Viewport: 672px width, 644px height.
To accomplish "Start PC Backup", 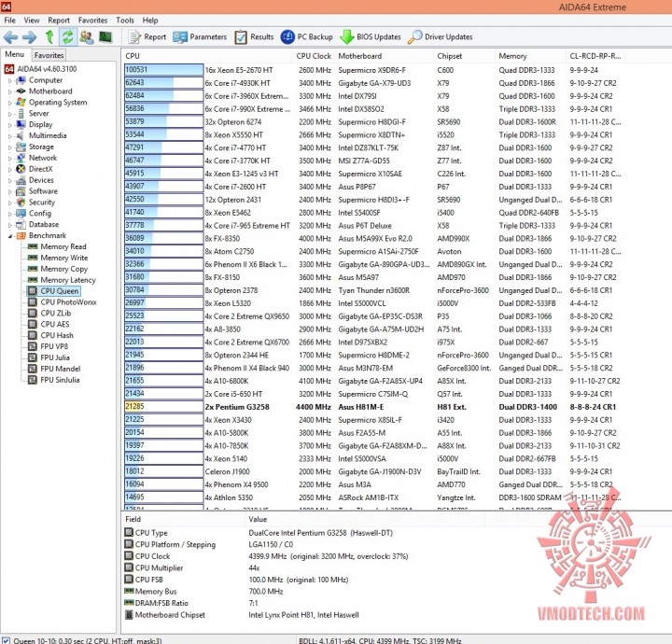I will [x=307, y=37].
